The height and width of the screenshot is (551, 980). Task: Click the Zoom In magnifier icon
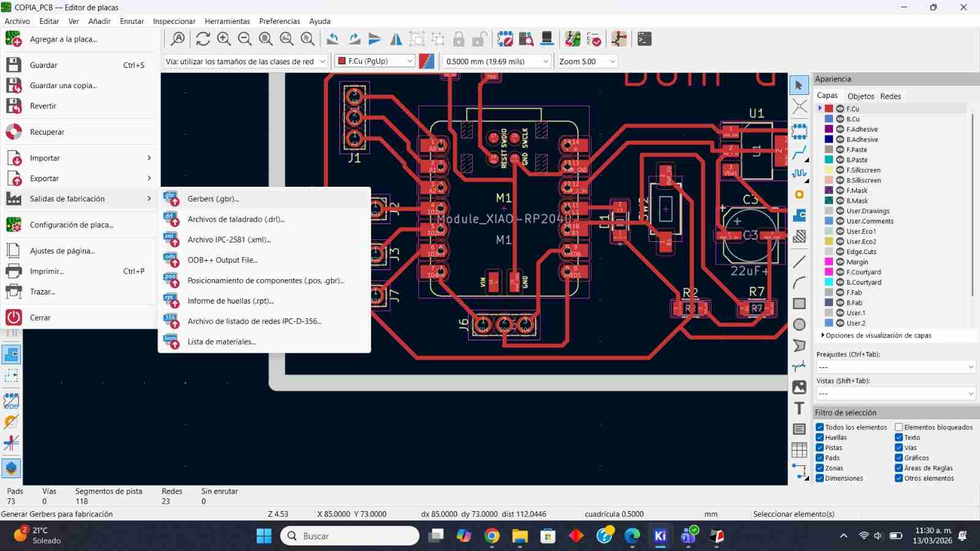(x=224, y=39)
